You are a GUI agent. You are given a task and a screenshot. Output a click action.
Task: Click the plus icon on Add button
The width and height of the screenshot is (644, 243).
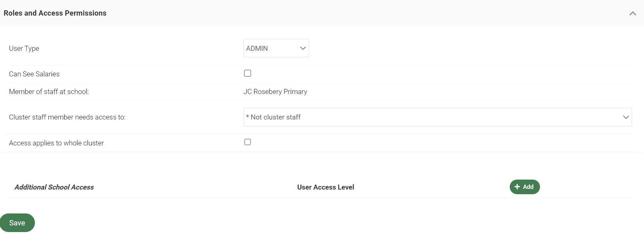coord(517,187)
